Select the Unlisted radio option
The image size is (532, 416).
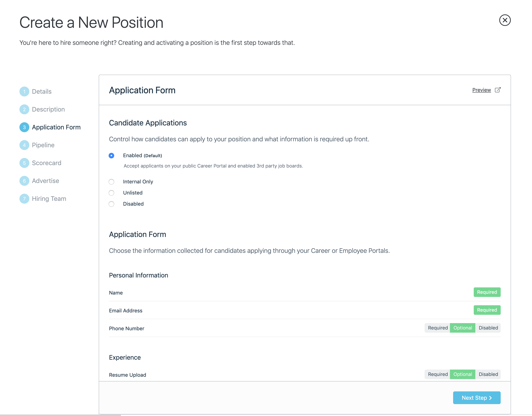[x=111, y=193]
